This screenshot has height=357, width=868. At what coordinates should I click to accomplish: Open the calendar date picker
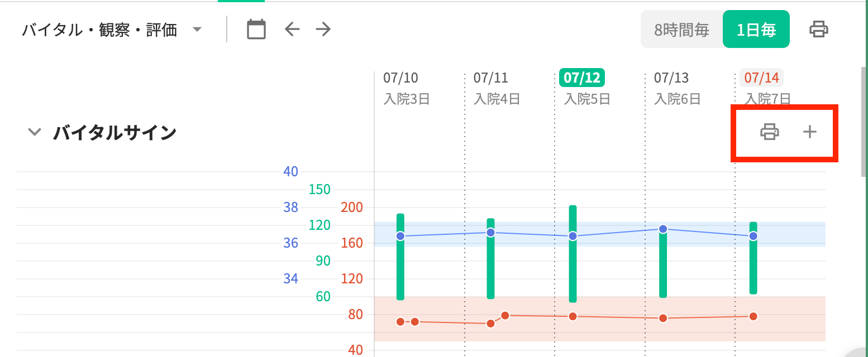pyautogui.click(x=256, y=30)
